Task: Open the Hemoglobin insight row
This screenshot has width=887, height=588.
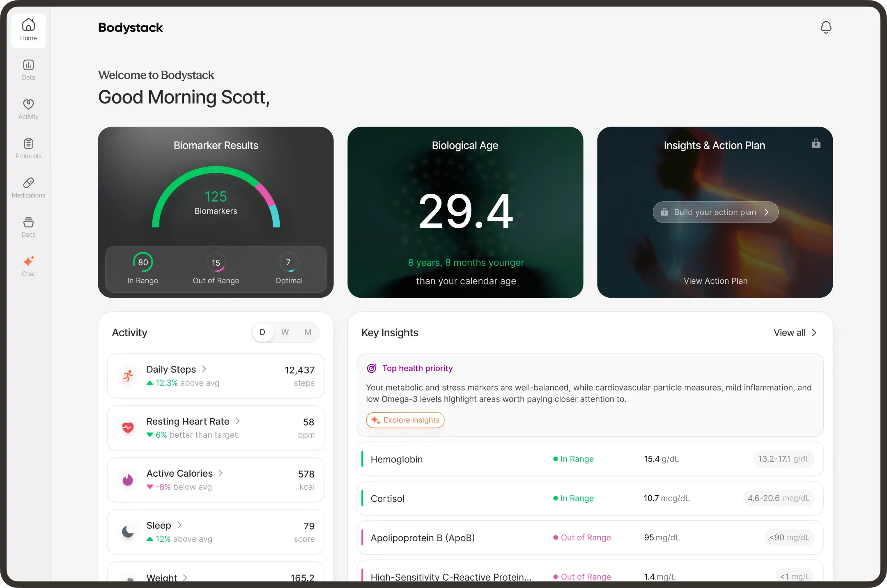Action: click(x=590, y=459)
